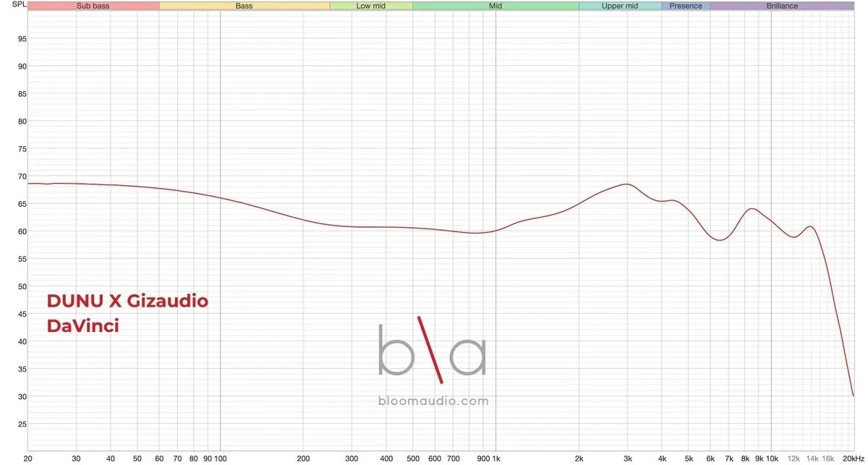Click the 3k frequency tick label
Image resolution: width=868 pixels, height=465 pixels.
coord(627,458)
